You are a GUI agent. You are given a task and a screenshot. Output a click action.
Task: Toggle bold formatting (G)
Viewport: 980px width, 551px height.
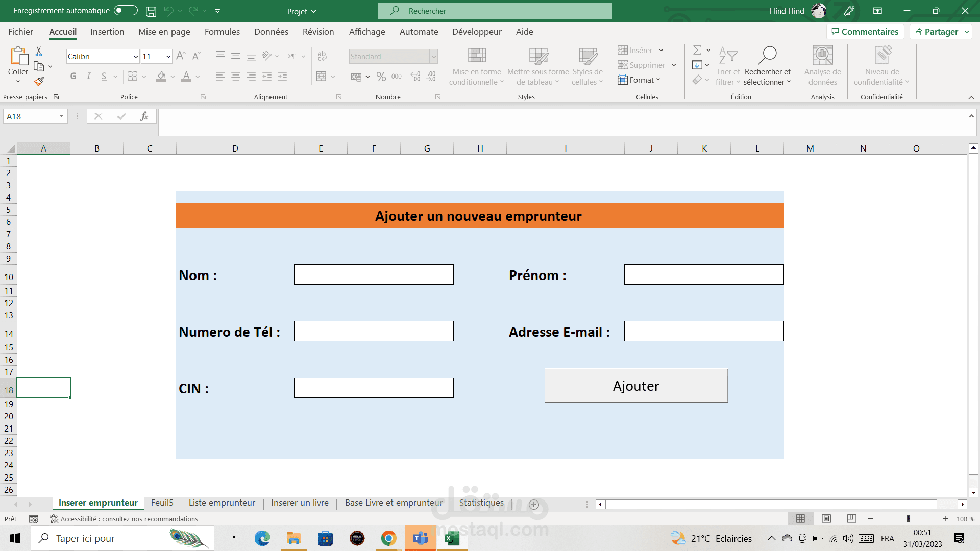pos(73,76)
